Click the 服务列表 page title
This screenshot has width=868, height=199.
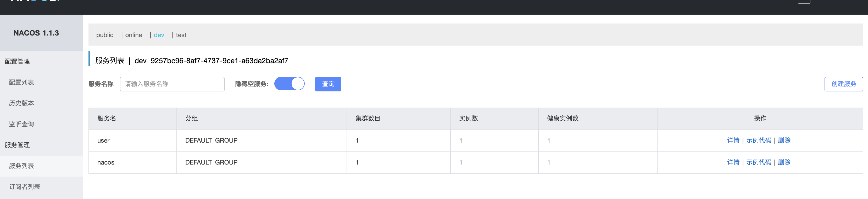tap(110, 61)
